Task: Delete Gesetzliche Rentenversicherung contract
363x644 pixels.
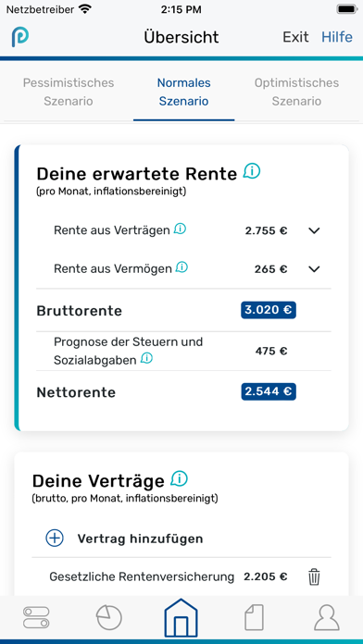Action: (314, 576)
